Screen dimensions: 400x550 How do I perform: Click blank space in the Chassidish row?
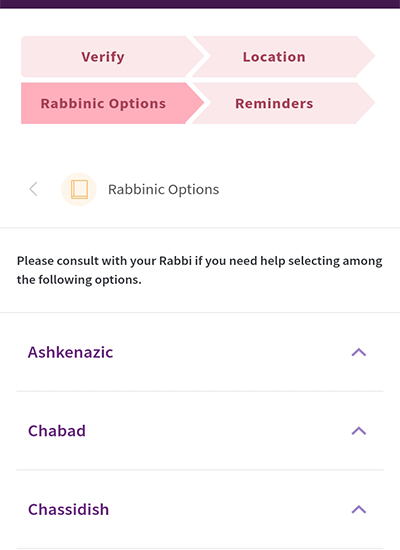click(x=228, y=509)
